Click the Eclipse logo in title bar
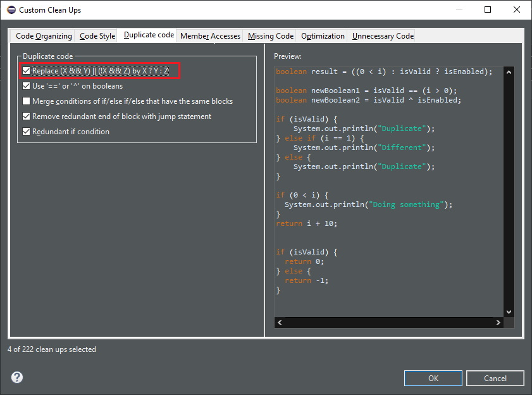The image size is (532, 395). (11, 10)
